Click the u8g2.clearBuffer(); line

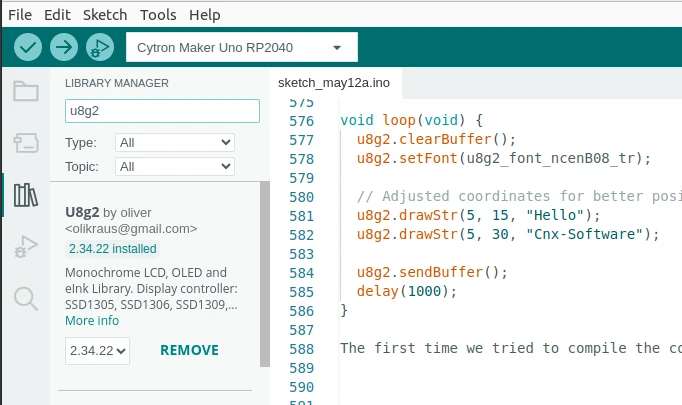(436, 139)
